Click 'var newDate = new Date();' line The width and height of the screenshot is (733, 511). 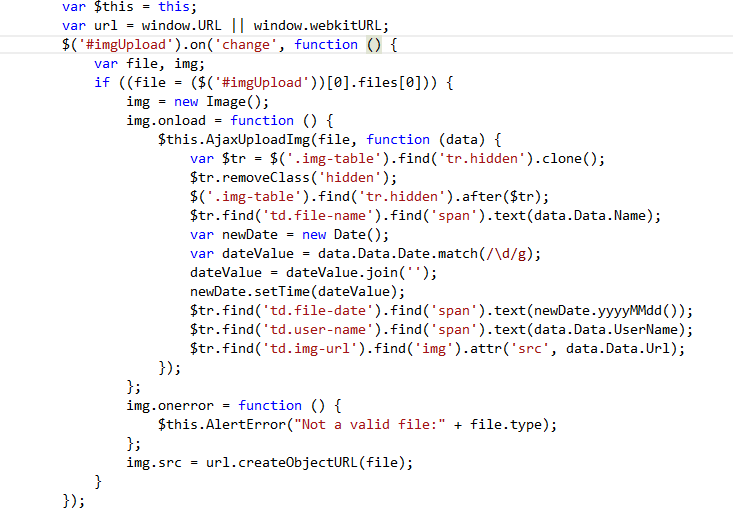(289, 235)
